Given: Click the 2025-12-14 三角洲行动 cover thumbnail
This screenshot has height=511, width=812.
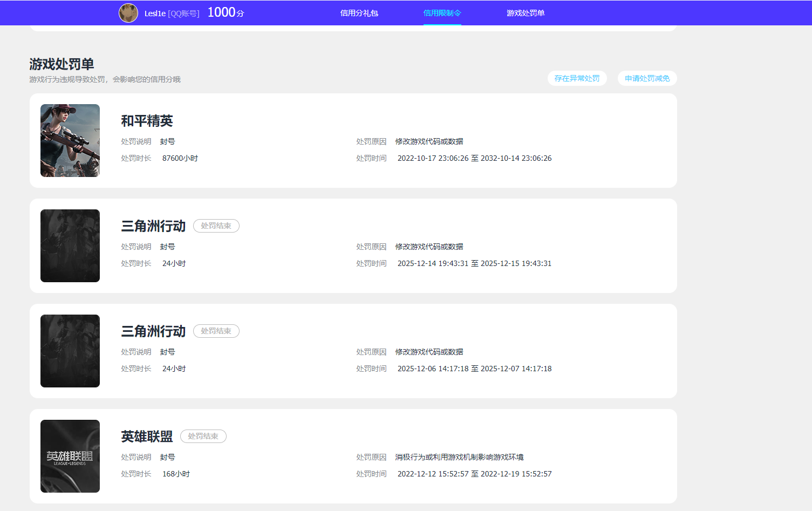Looking at the screenshot, I should [70, 246].
